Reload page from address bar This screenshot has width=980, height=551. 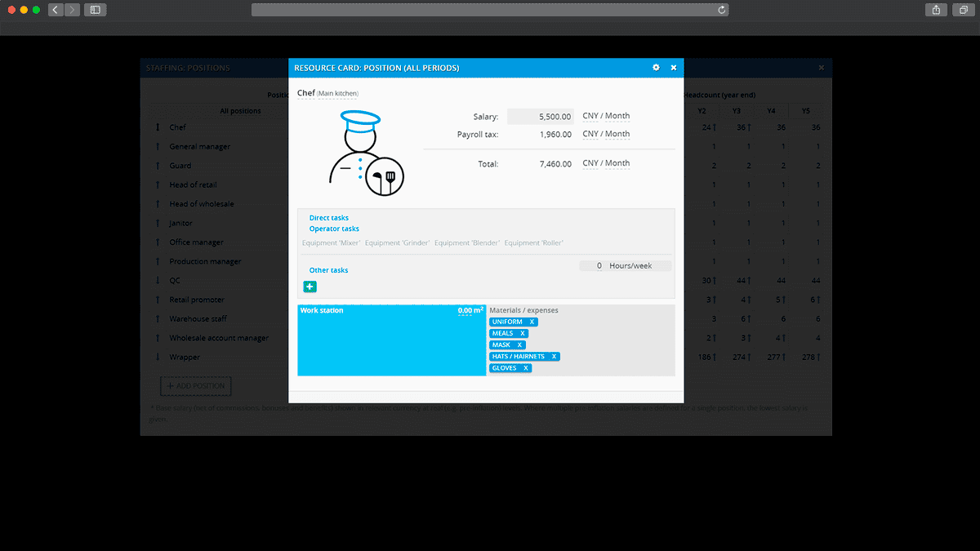click(722, 10)
